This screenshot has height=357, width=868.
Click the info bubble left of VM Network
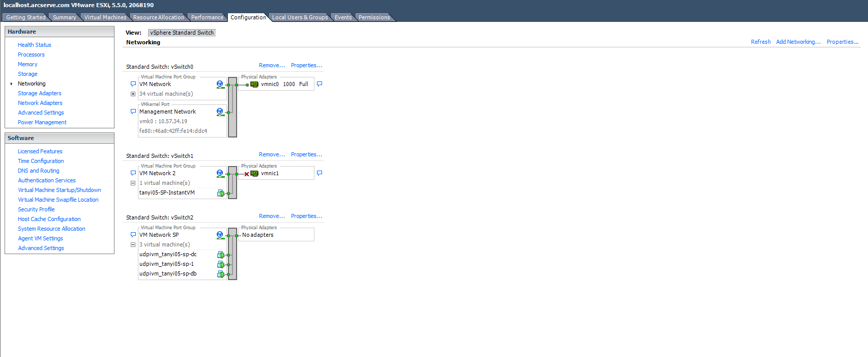(x=133, y=84)
